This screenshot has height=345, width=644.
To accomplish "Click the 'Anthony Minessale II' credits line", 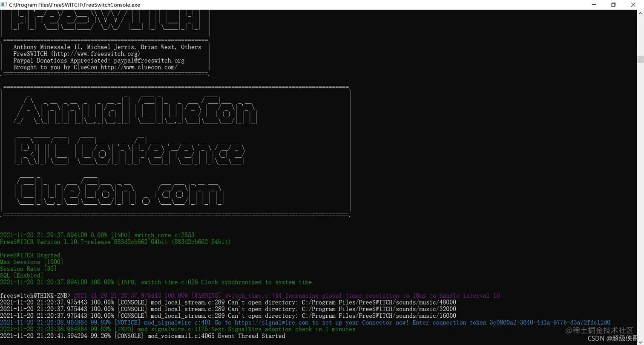I will click(107, 47).
